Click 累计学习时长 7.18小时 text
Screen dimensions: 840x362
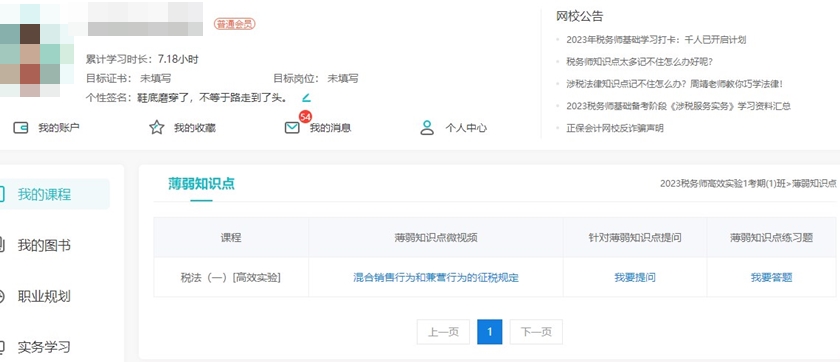[142, 59]
